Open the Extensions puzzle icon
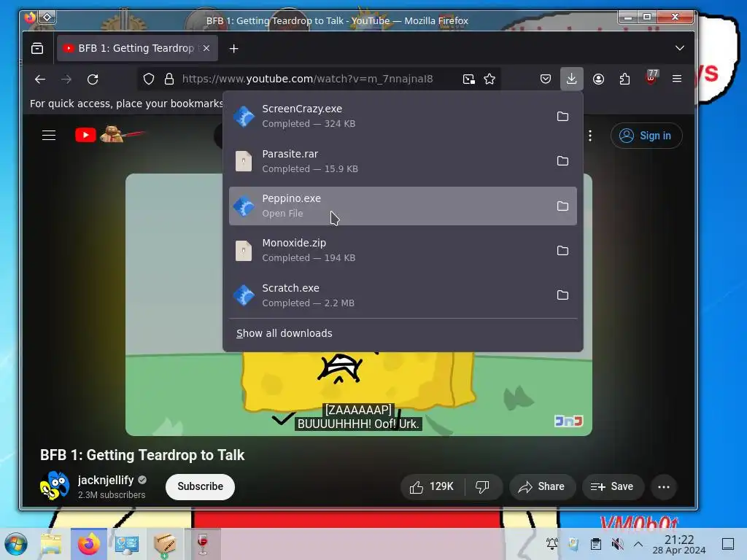747x560 pixels. click(624, 79)
